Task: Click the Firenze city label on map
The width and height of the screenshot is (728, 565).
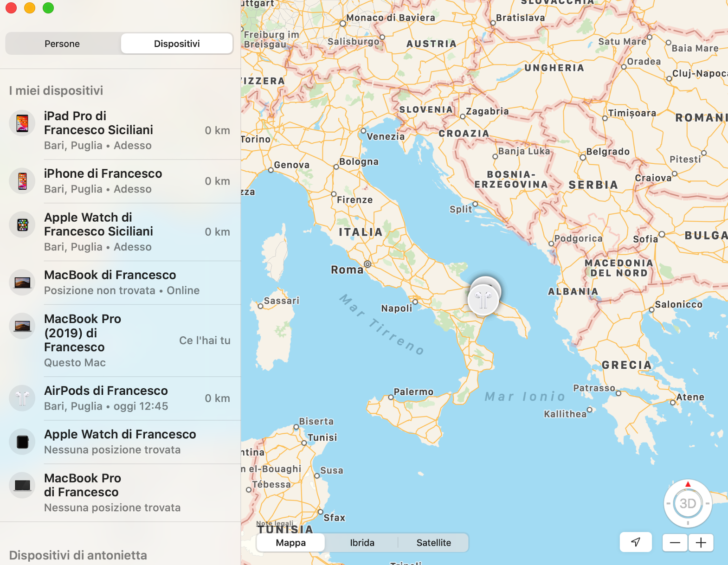Action: click(354, 199)
